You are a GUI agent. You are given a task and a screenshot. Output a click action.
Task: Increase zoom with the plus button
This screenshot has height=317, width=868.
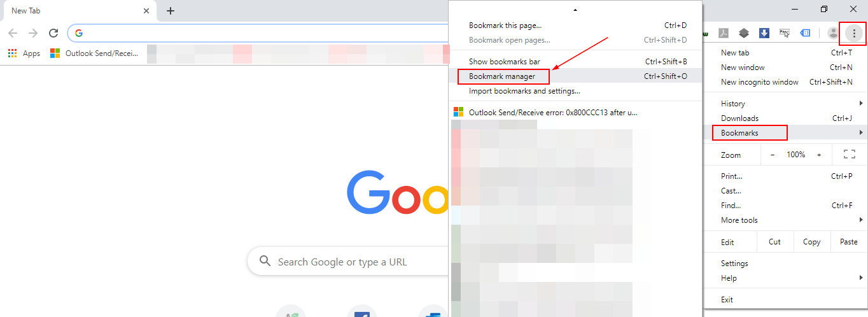pos(819,155)
